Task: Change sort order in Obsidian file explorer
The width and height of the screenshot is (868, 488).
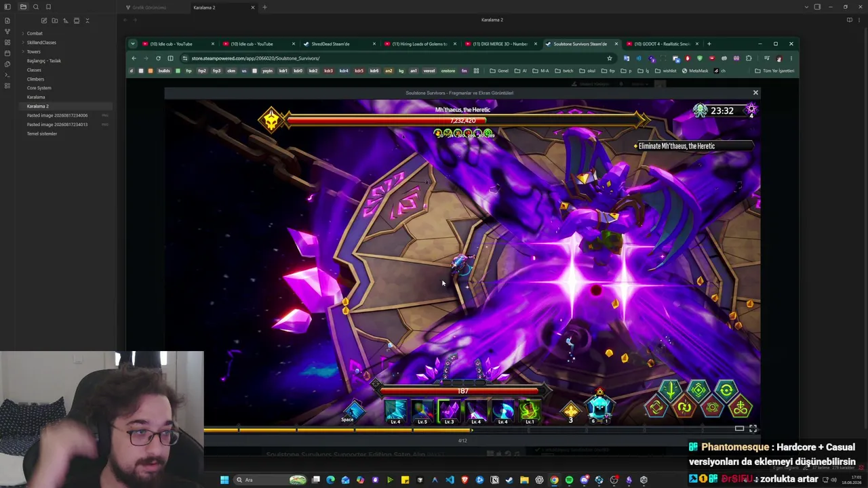Action: coord(66,20)
